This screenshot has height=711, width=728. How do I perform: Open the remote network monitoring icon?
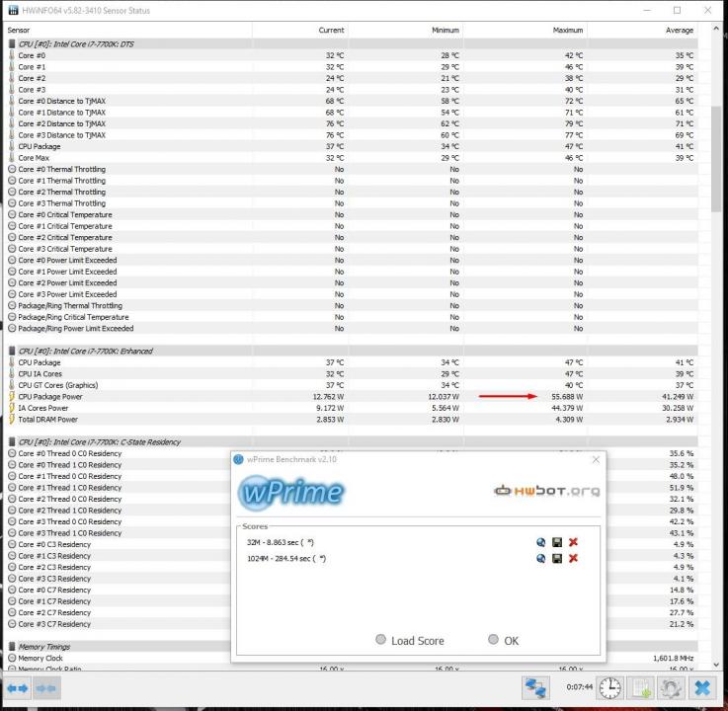(x=534, y=688)
